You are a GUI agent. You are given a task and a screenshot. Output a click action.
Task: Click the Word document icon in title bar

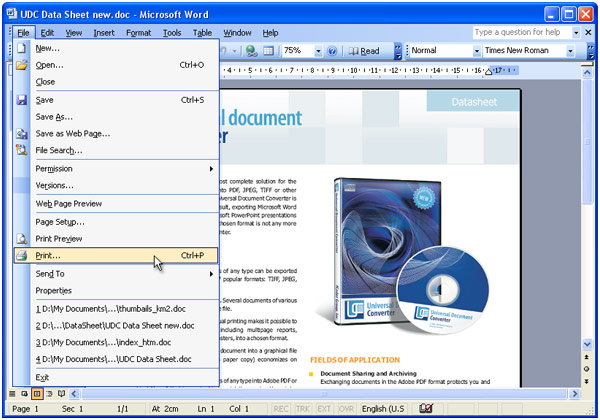tap(12, 14)
